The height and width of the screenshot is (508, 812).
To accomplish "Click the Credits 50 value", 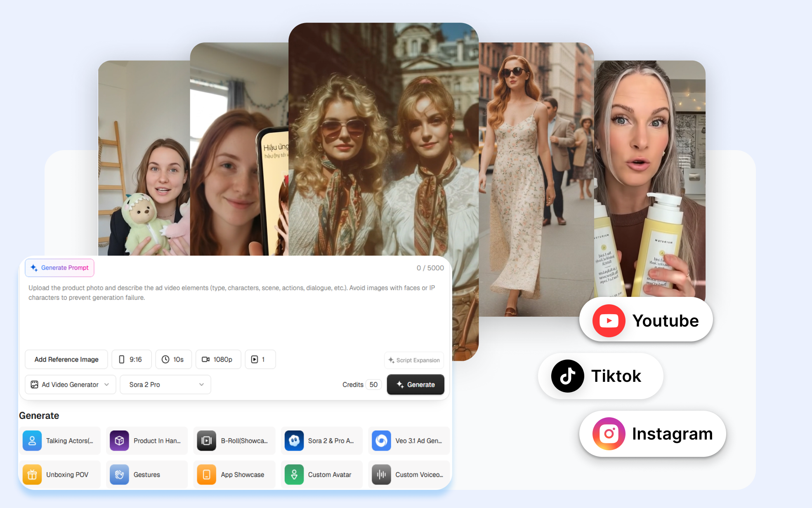I will [x=373, y=385].
